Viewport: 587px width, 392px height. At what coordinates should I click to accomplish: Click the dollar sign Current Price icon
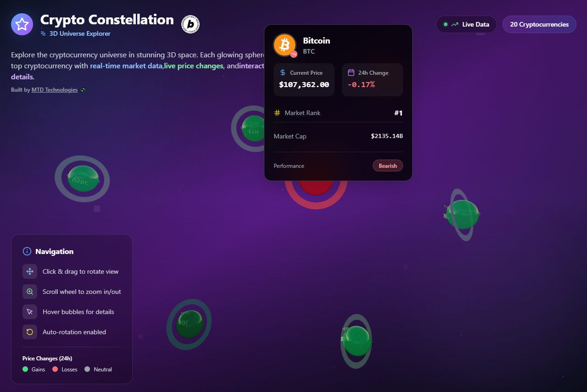click(283, 72)
